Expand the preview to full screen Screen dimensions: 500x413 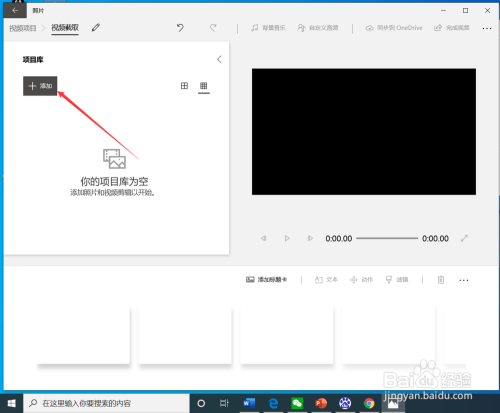(x=464, y=238)
